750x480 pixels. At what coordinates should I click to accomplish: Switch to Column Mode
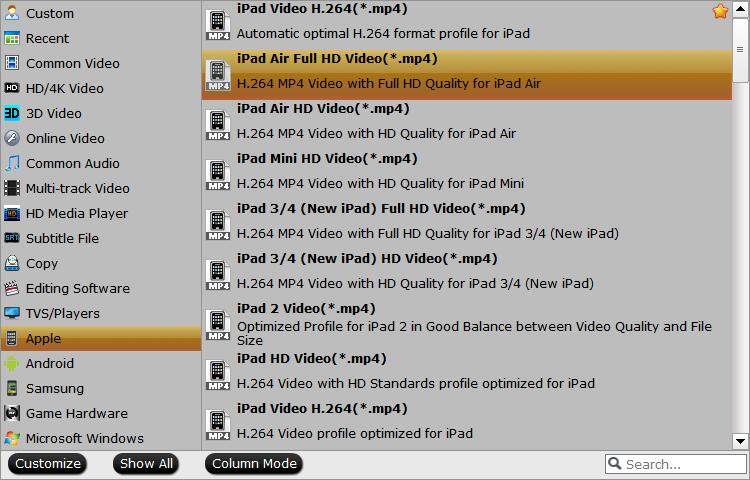coord(254,464)
